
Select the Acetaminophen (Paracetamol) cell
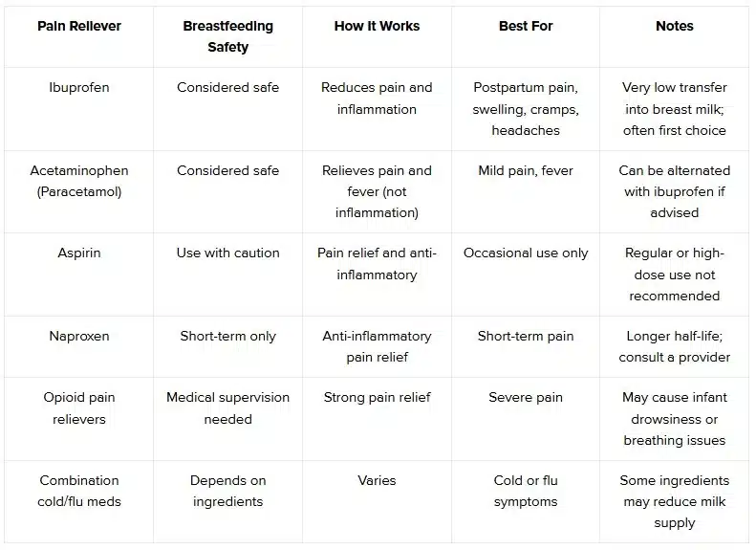point(79,181)
